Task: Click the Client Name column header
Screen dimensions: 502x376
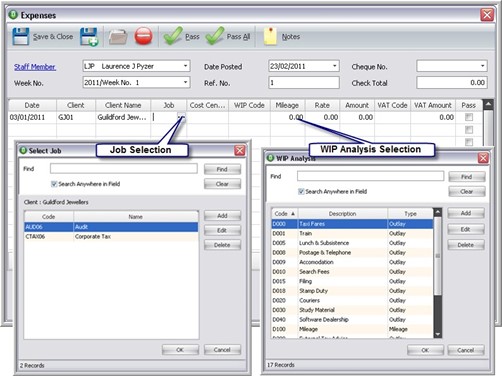Action: click(x=123, y=105)
